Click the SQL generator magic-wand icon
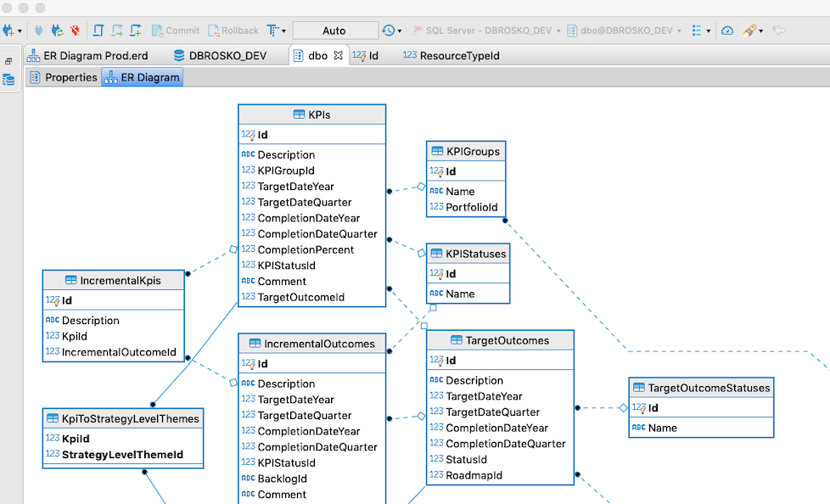Screen dimensions: 830x504 click(x=751, y=30)
